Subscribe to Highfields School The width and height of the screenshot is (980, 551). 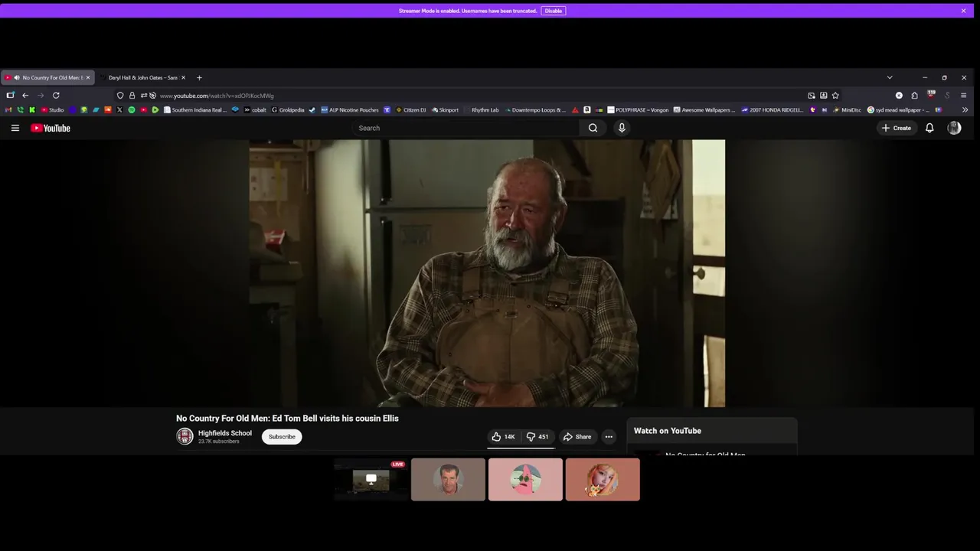point(282,437)
